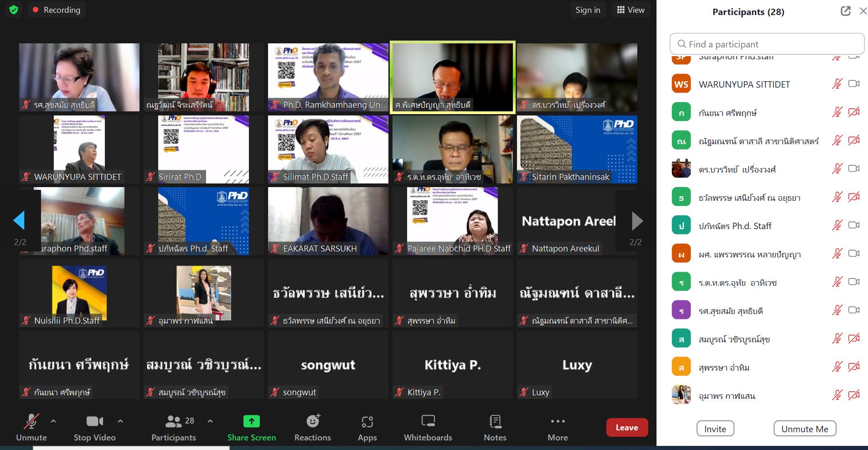Go to previous gallery page with left arrow
Viewport: 868px width, 450px height.
[x=19, y=220]
